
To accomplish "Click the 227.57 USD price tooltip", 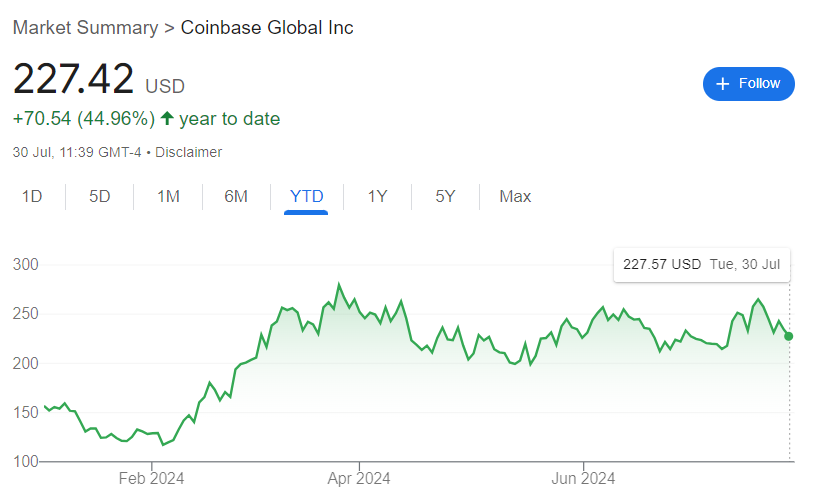I will click(701, 265).
